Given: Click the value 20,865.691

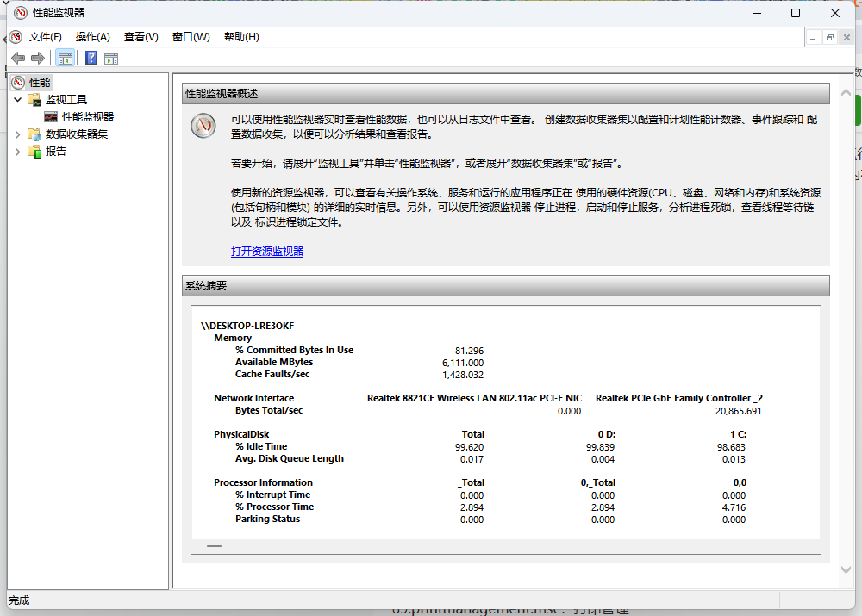Looking at the screenshot, I should pos(739,411).
